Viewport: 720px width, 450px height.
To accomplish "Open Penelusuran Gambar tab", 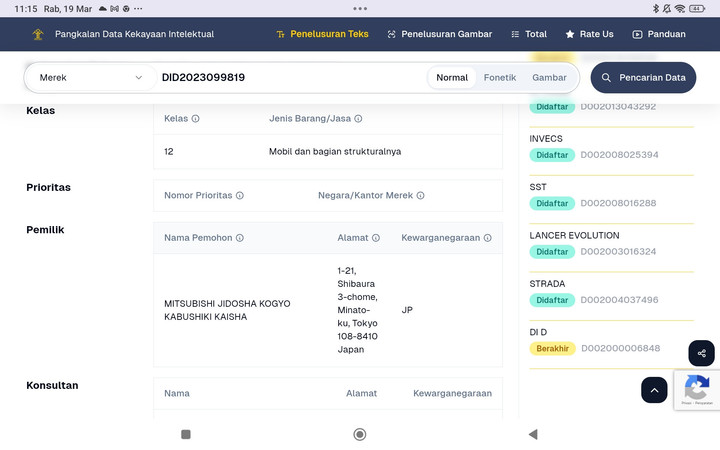I will coord(439,34).
